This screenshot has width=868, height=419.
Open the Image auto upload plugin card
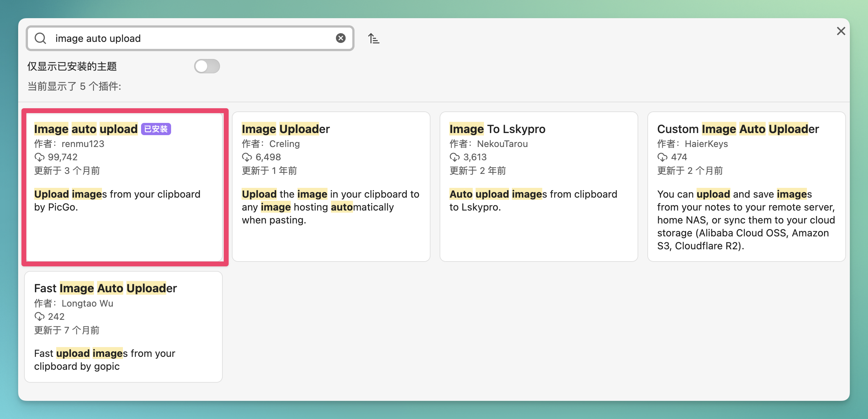[x=124, y=187]
